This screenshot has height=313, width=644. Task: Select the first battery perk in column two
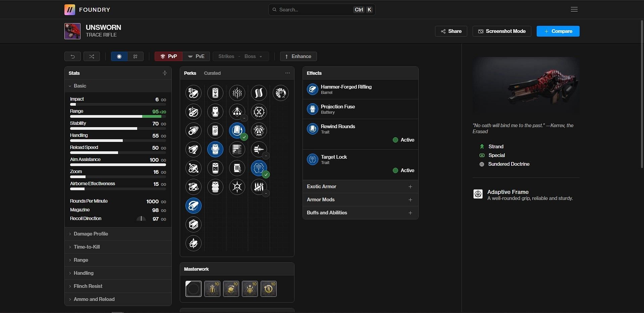(x=215, y=93)
